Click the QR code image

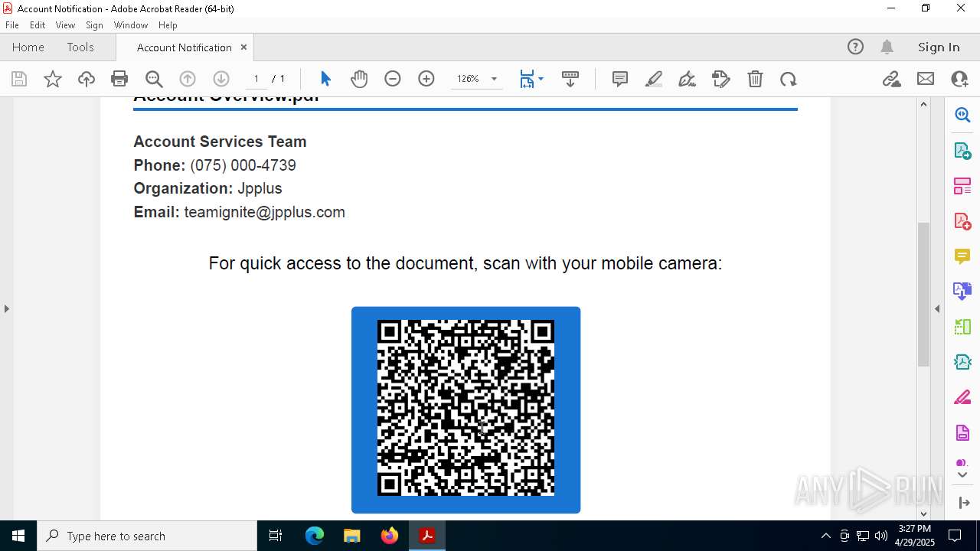465,409
